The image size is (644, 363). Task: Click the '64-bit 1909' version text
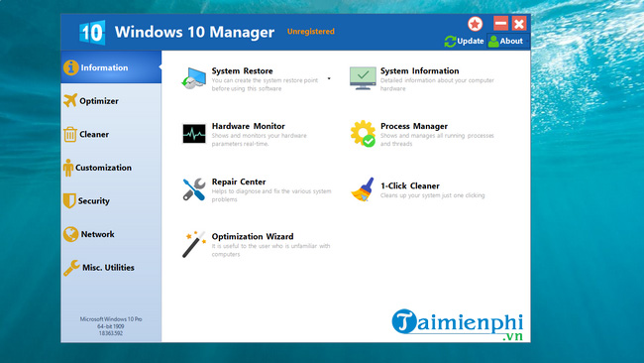pyautogui.click(x=111, y=326)
